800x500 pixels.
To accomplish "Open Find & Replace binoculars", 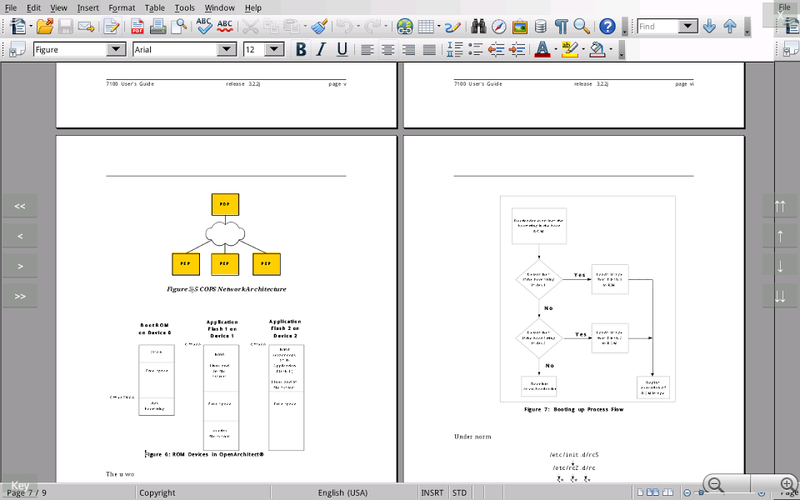I will pos(478,26).
